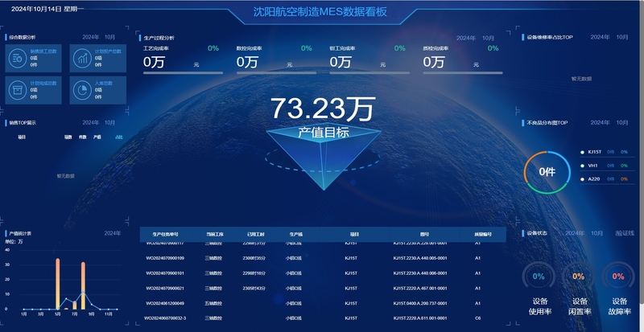The height and width of the screenshot is (332, 644).
Task: Open 2024年 selector in 生产过程分析 panel
Action: [x=466, y=38]
